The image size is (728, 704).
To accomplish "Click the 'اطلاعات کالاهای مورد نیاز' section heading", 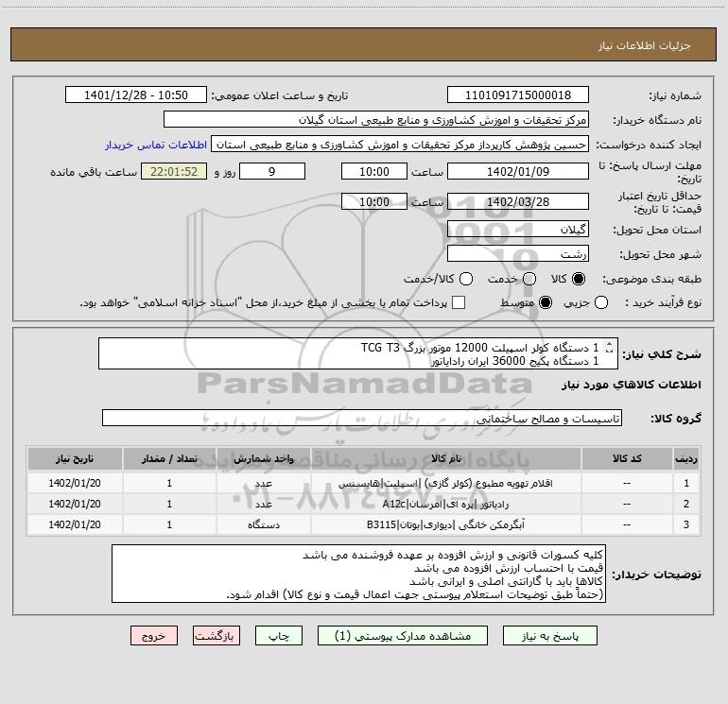I will pos(631,385).
